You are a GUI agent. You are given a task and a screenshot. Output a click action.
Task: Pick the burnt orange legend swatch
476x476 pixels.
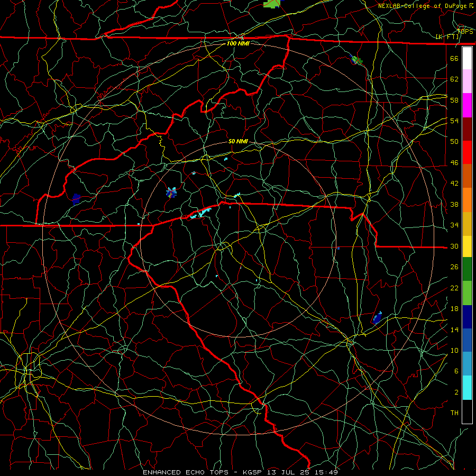[x=467, y=176]
